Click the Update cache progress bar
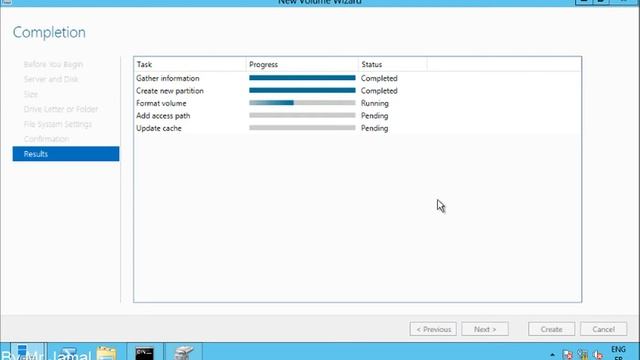Screen dimensions: 640x360 pyautogui.click(x=302, y=128)
